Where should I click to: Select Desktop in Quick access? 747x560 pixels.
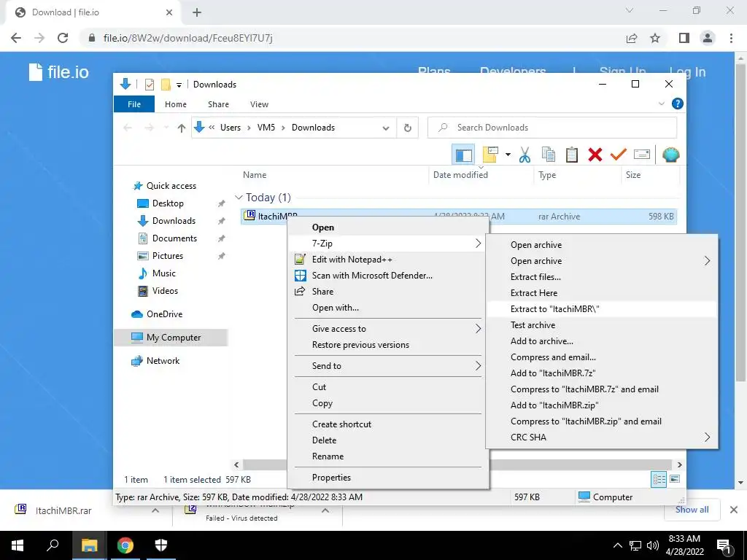pyautogui.click(x=168, y=203)
